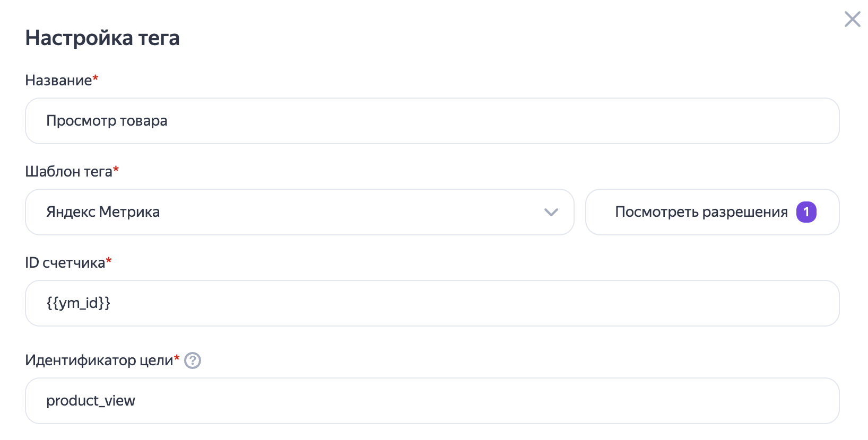Click the close cross in the top corner
The image size is (868, 440).
coord(852,19)
